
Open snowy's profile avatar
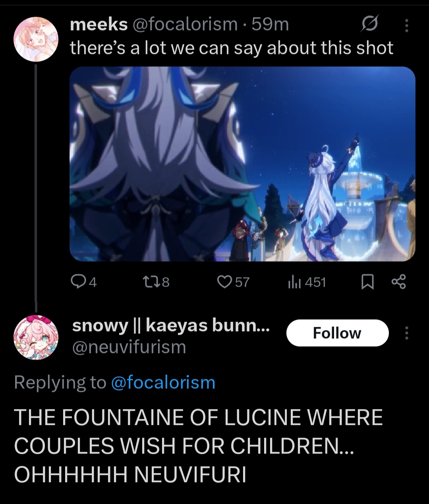[x=36, y=337]
